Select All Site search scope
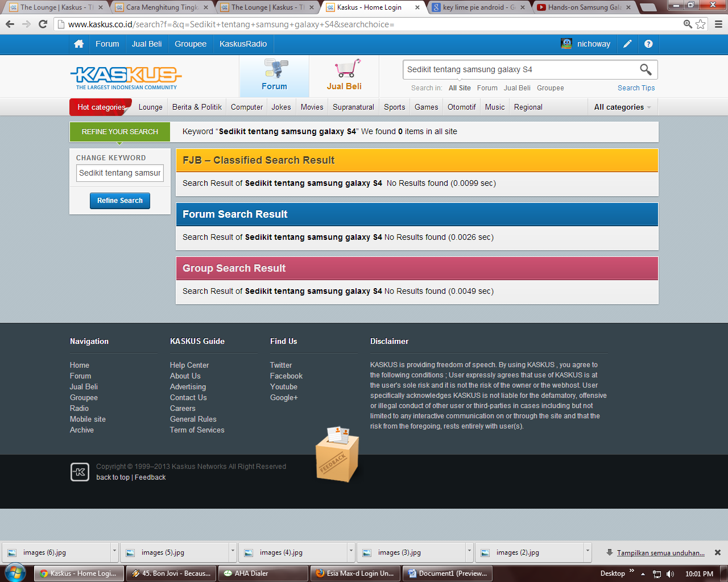The image size is (728, 582). [x=460, y=88]
